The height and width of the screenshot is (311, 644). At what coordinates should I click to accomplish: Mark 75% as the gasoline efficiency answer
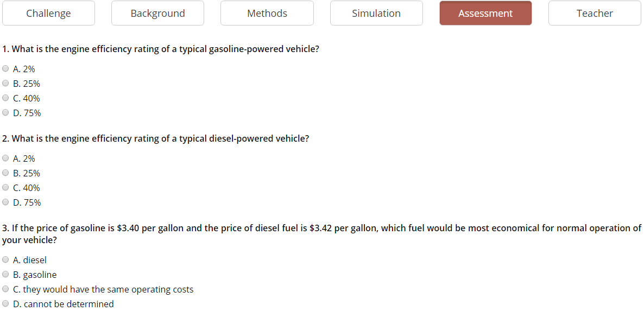click(x=5, y=112)
